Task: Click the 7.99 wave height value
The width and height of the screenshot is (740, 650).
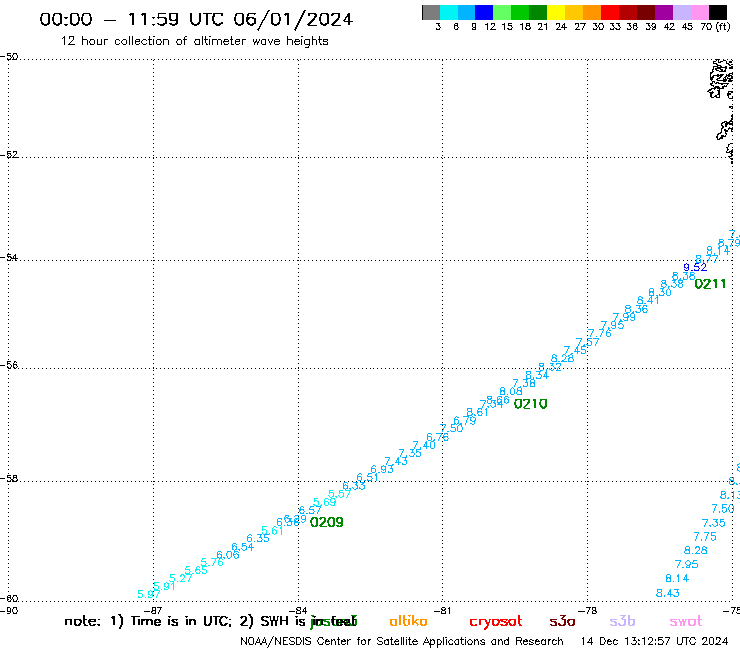Action: pos(624,317)
